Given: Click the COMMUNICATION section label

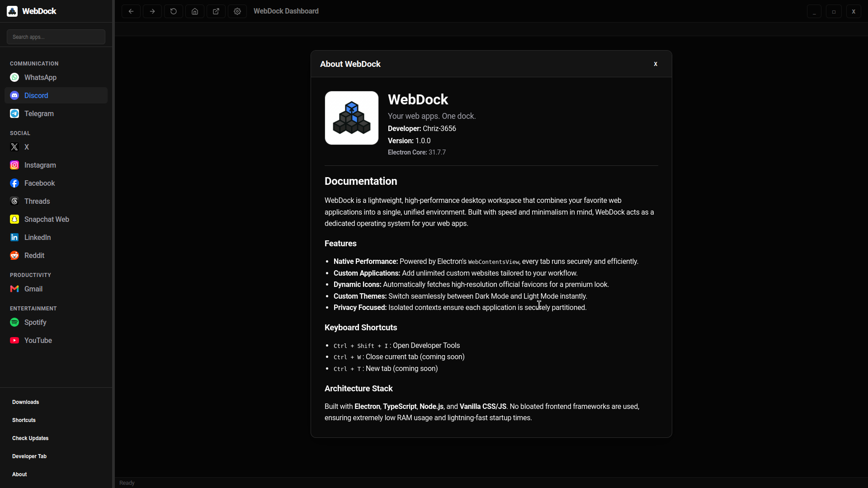Looking at the screenshot, I should 34,64.
